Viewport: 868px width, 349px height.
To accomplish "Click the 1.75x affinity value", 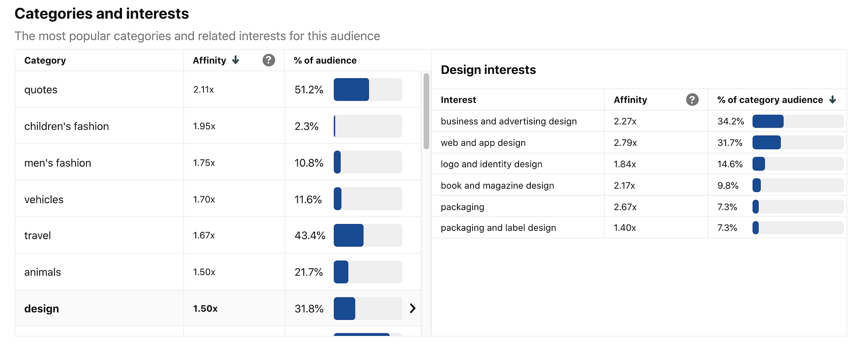I will 204,162.
